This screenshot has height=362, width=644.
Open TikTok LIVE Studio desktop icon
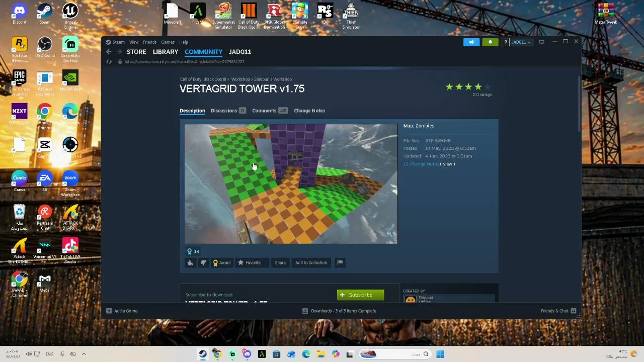coord(70,251)
